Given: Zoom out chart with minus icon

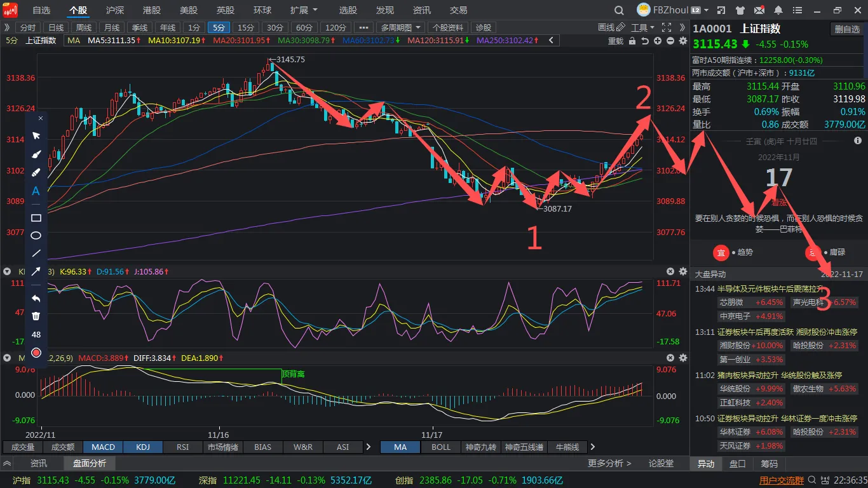Looking at the screenshot, I should click(670, 40).
